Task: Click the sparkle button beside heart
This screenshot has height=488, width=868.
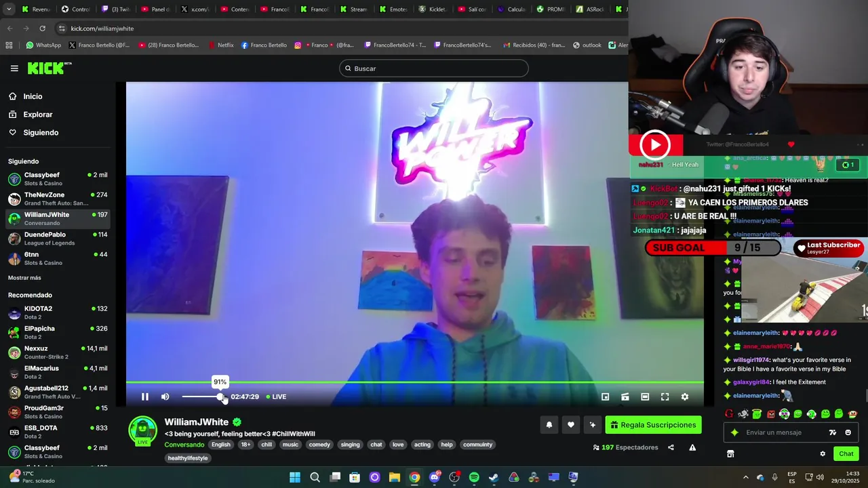Action: click(x=593, y=425)
